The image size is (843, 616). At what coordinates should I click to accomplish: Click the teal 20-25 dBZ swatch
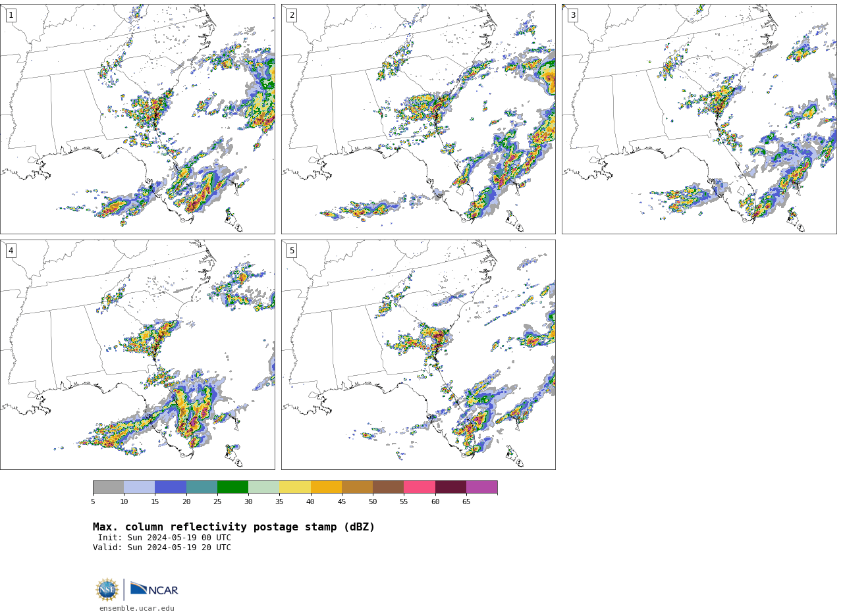pyautogui.click(x=202, y=487)
